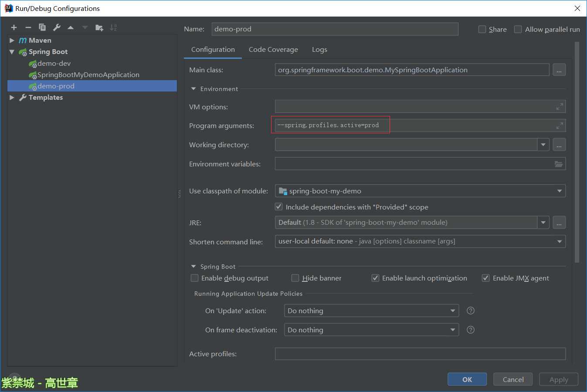Expand the Templates tree node
The width and height of the screenshot is (587, 392).
(12, 98)
